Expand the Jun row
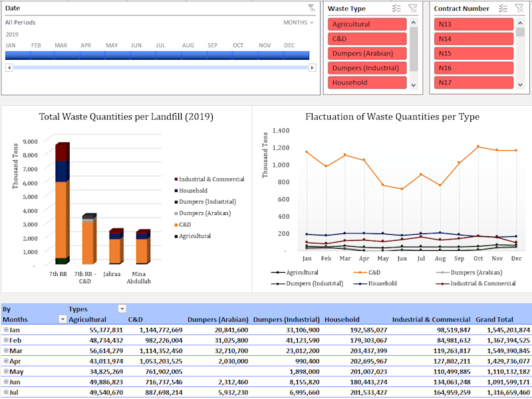532x399 pixels. tap(6, 382)
